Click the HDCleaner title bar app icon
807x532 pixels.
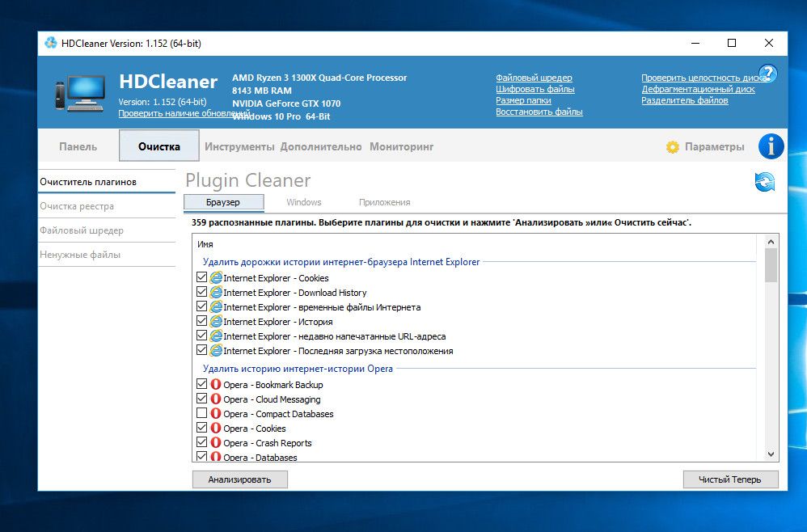point(51,43)
